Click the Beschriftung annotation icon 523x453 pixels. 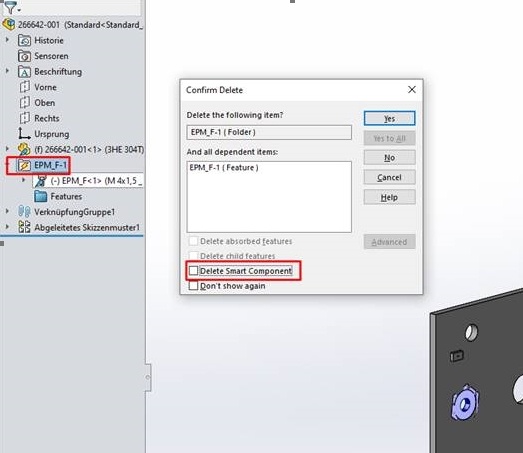(24, 72)
